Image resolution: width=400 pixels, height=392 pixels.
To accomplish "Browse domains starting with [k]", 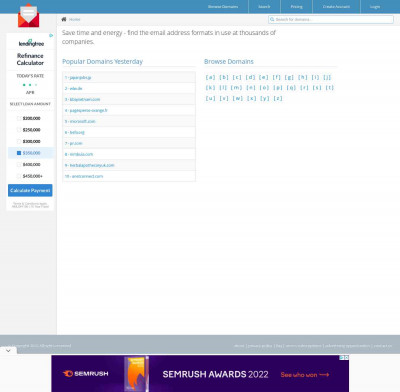I will tap(210, 88).
